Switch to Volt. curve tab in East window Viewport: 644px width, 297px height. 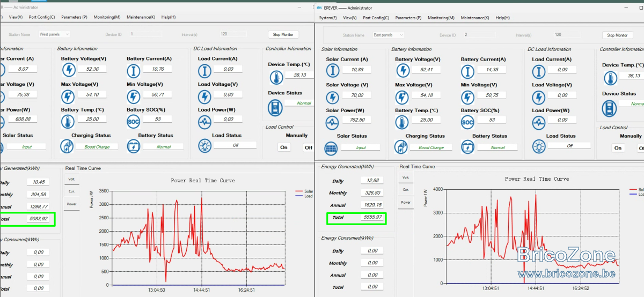(406, 177)
